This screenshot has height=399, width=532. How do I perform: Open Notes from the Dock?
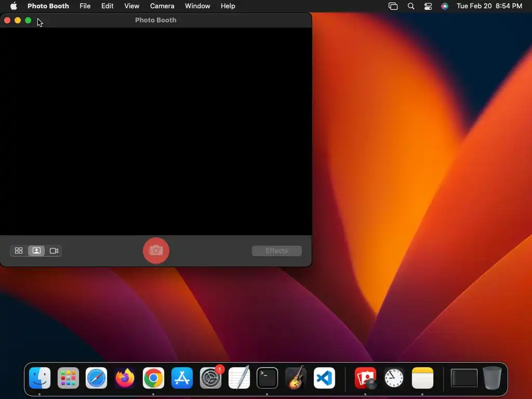[422, 378]
